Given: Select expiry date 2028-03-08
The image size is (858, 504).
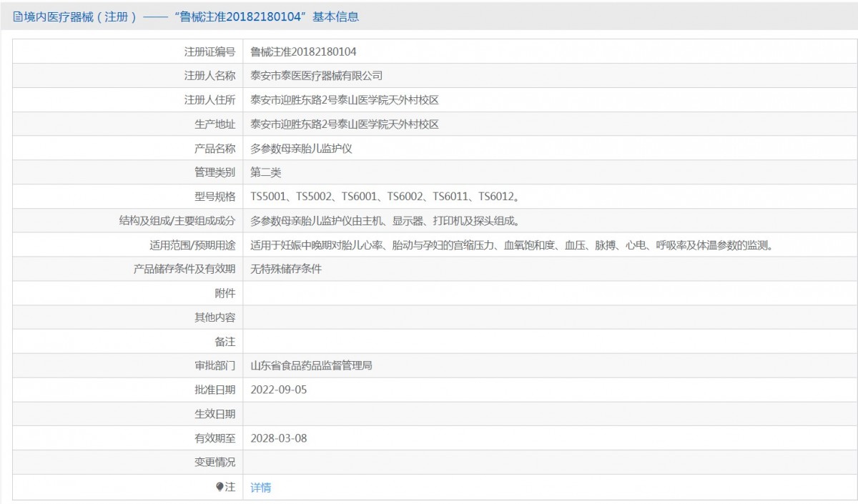Looking at the screenshot, I should pyautogui.click(x=279, y=438).
